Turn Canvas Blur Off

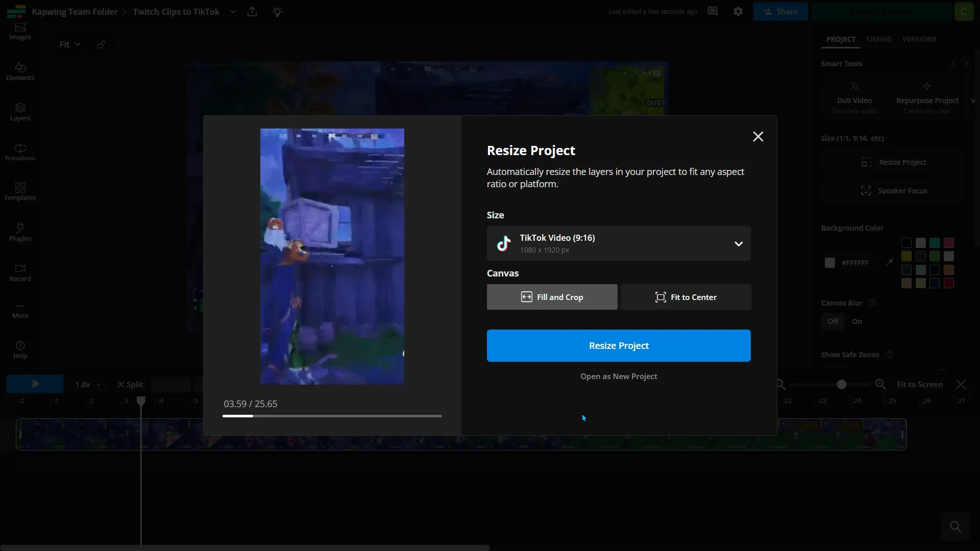point(833,321)
